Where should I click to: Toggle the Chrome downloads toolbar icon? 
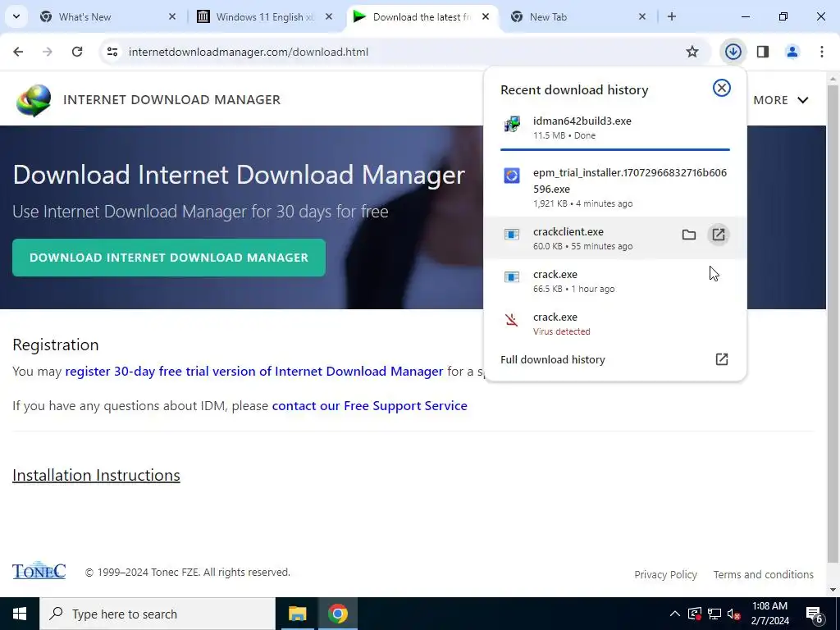[x=733, y=52]
